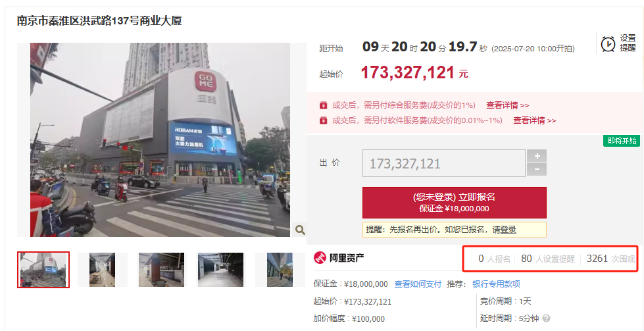Click red gift icon beside 软件服务费
The image size is (644, 331).
click(323, 120)
